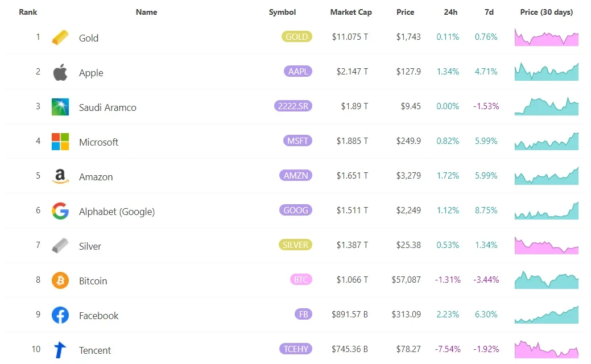Sort table by 24h change header

(451, 12)
